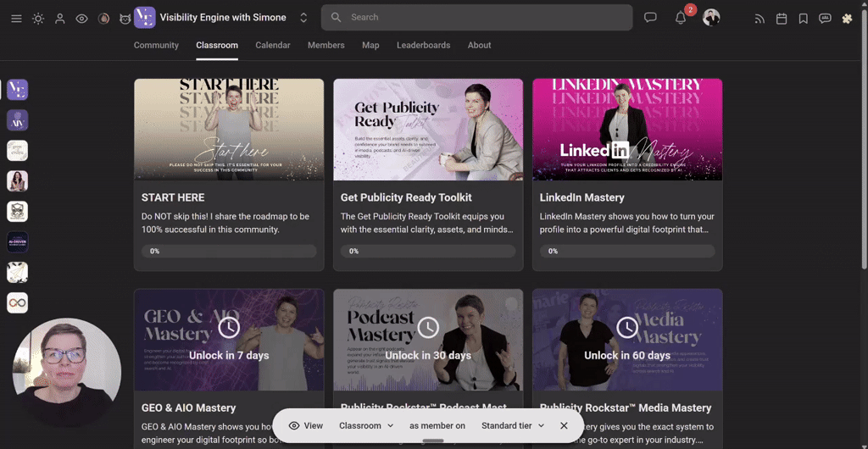Click the handle below the view bar
Image resolution: width=868 pixels, height=449 pixels.
pos(433,441)
